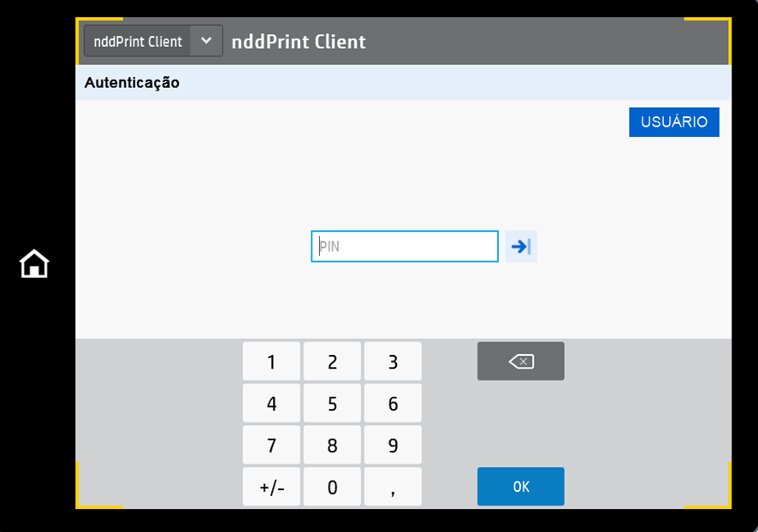The image size is (758, 532).
Task: Click the USUÁRIO button
Action: (674, 121)
